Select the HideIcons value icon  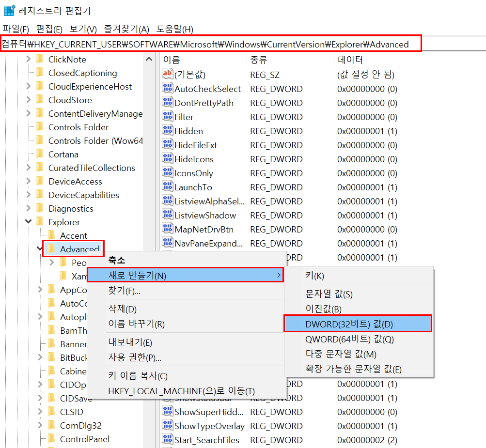(167, 158)
